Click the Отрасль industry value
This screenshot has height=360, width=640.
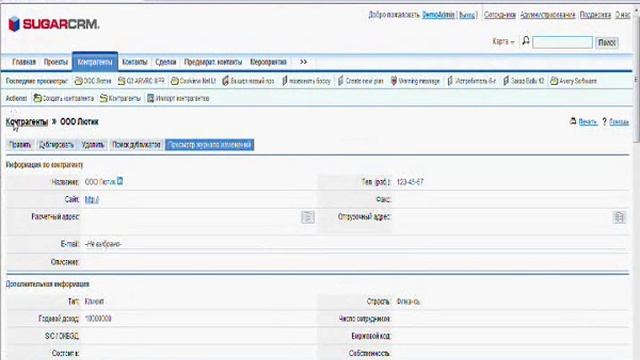(x=408, y=302)
